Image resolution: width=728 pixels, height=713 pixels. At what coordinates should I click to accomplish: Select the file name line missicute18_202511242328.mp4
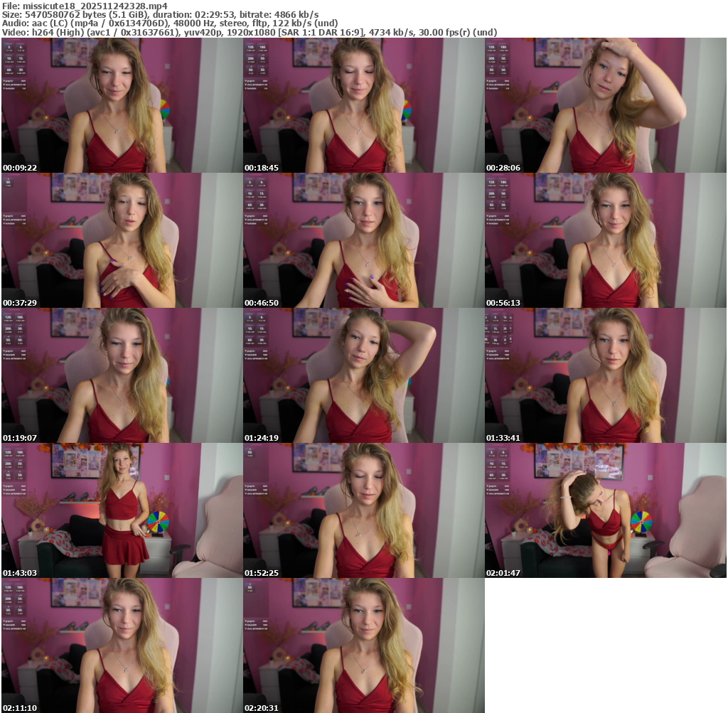point(85,6)
